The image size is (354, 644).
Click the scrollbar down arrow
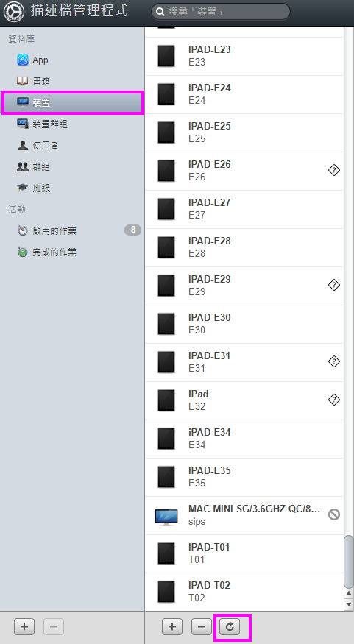pos(349,604)
